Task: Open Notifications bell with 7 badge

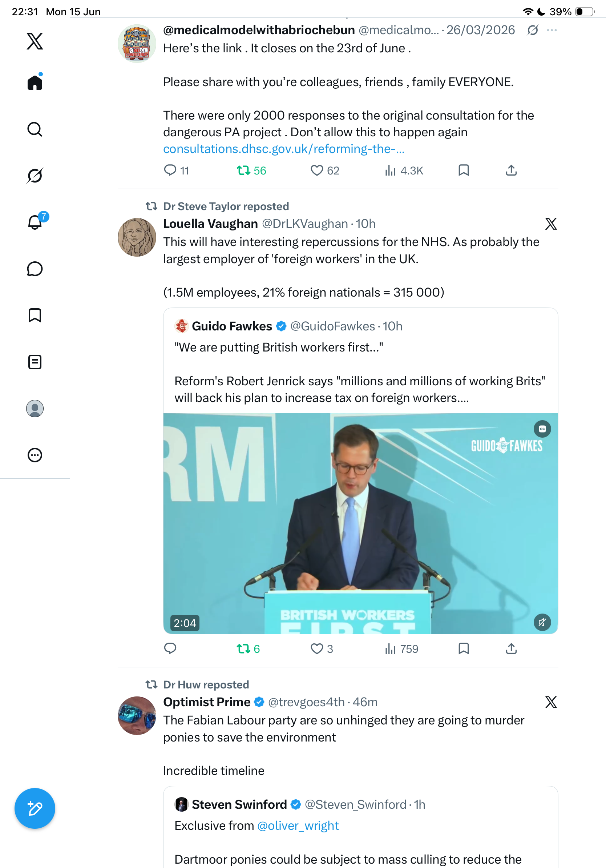Action: point(36,221)
